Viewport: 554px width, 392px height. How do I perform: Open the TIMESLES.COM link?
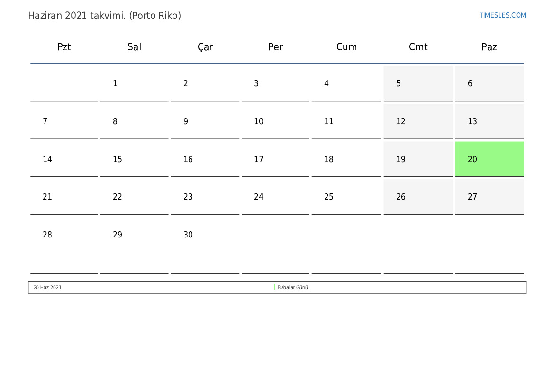502,15
